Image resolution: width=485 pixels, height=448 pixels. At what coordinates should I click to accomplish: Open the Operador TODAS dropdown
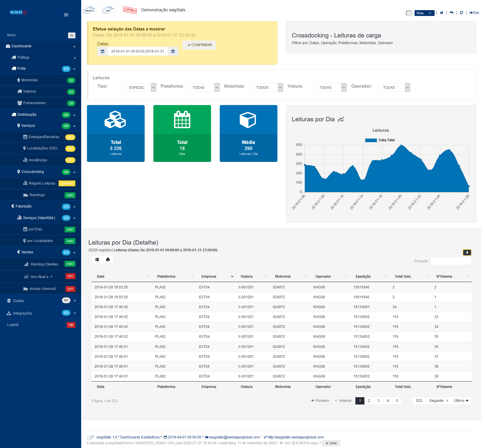tap(394, 87)
